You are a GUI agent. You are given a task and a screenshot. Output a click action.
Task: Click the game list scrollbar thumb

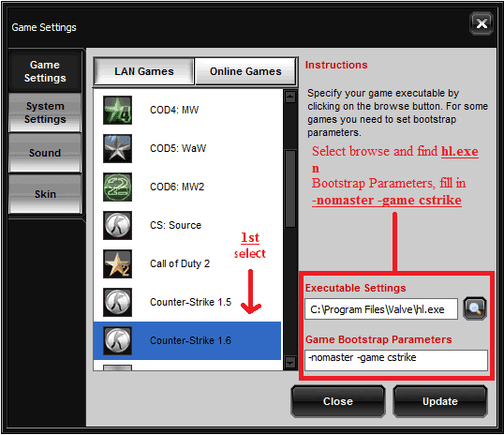[x=290, y=188]
